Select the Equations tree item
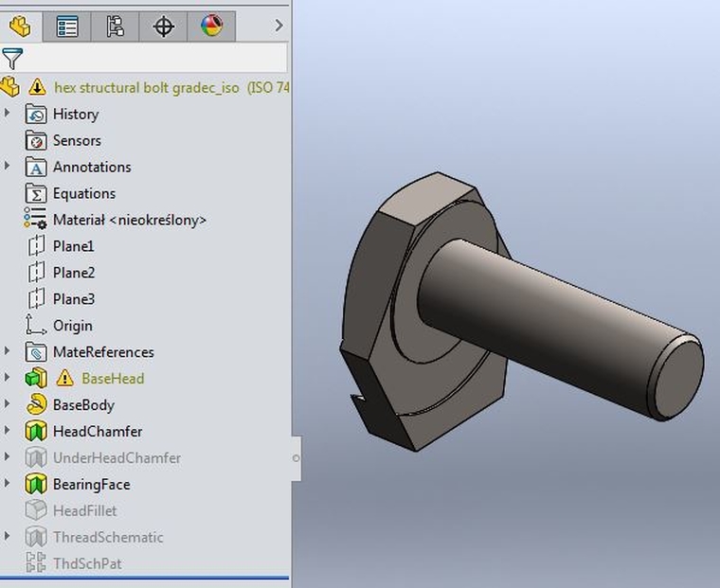 (x=84, y=194)
